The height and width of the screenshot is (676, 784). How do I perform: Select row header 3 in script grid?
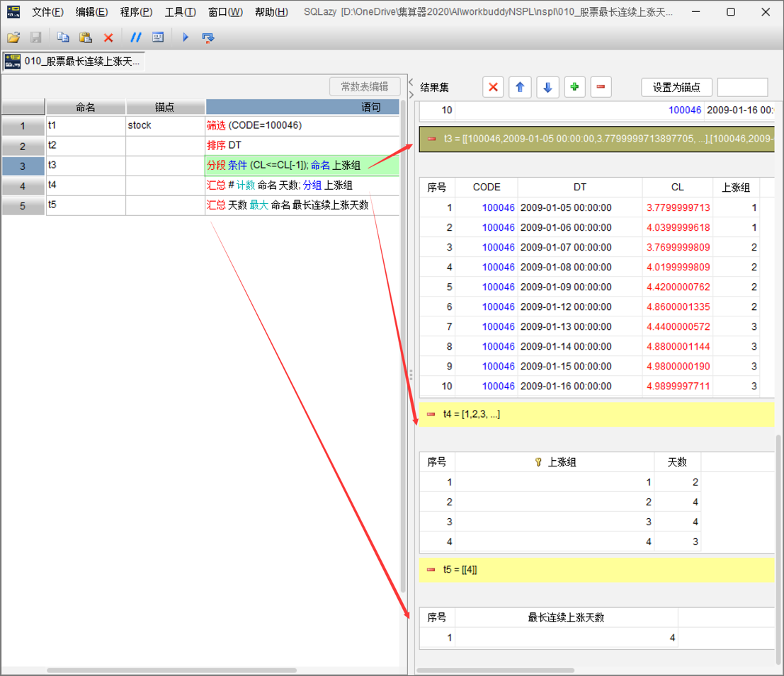[23, 166]
